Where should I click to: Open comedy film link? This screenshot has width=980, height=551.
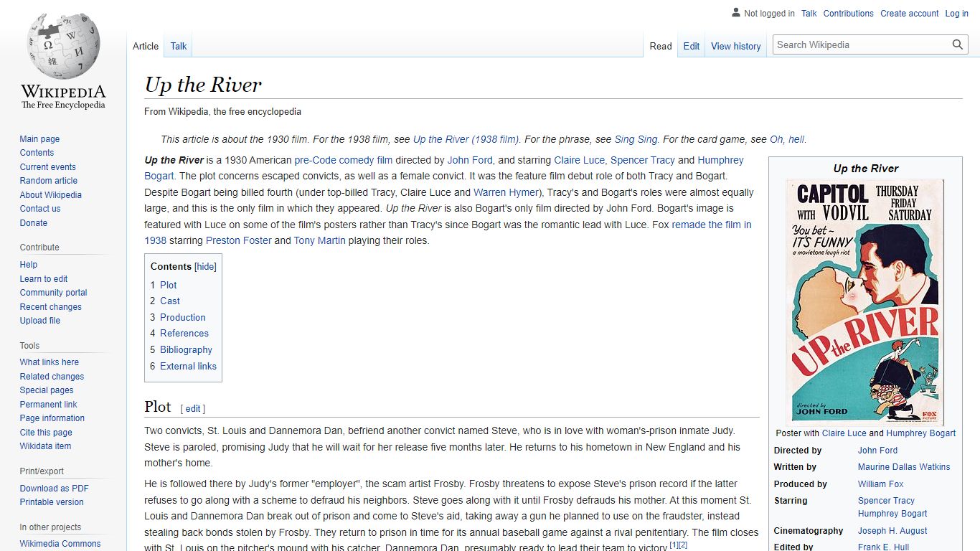click(x=366, y=161)
